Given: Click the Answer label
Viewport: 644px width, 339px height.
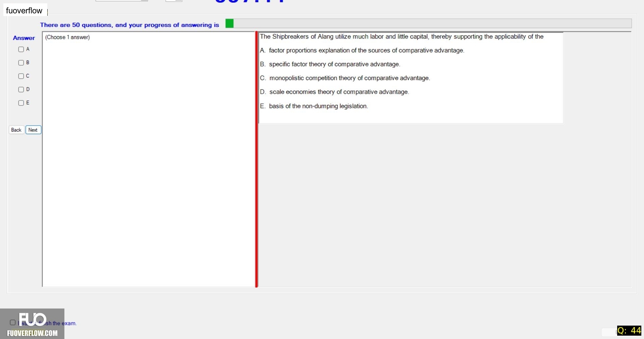Looking at the screenshot, I should click(x=24, y=38).
